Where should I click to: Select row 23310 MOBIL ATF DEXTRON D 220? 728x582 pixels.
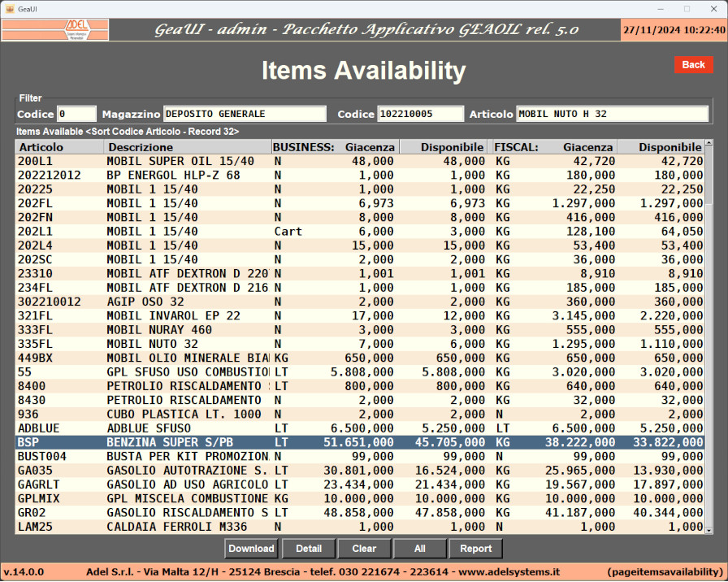point(360,274)
